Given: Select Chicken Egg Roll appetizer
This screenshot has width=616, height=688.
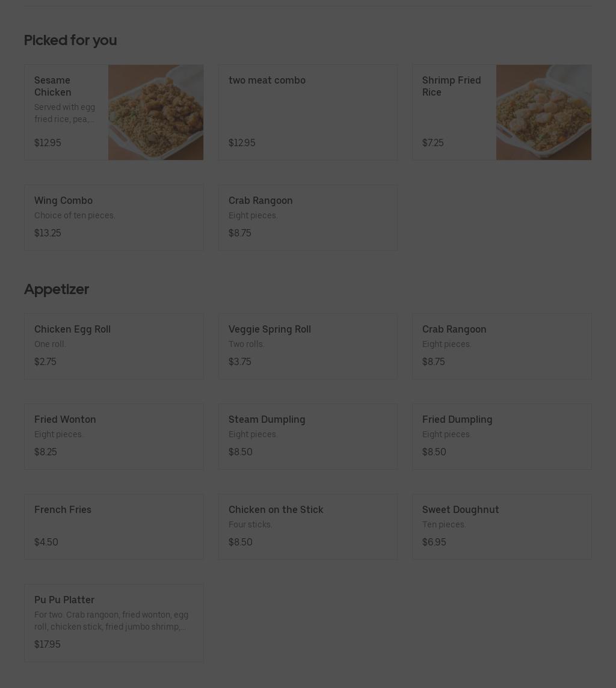Looking at the screenshot, I should coord(114,346).
